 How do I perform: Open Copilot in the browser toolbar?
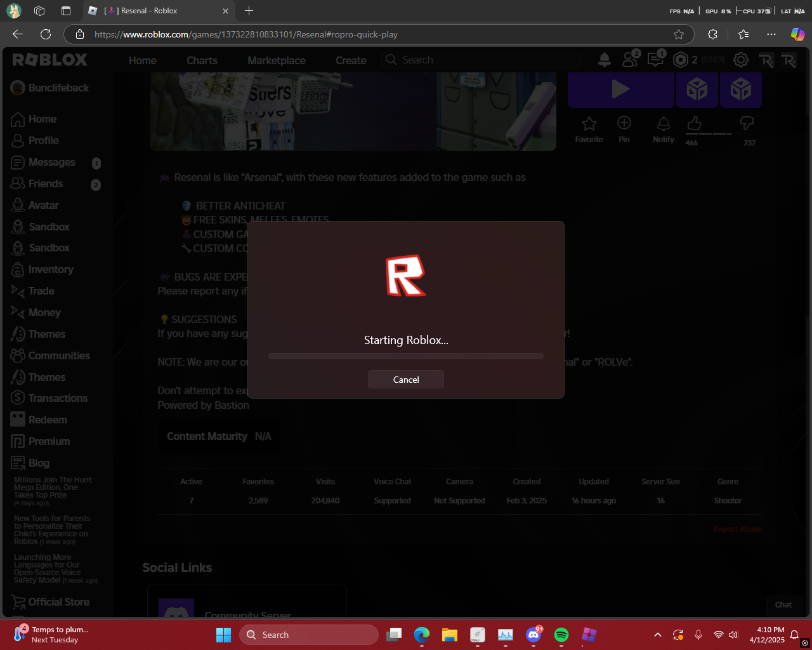pyautogui.click(x=797, y=34)
